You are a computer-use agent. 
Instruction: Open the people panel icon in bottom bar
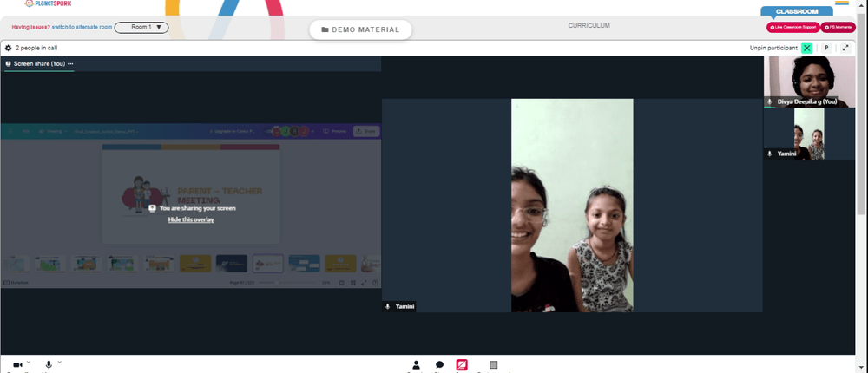click(x=416, y=365)
